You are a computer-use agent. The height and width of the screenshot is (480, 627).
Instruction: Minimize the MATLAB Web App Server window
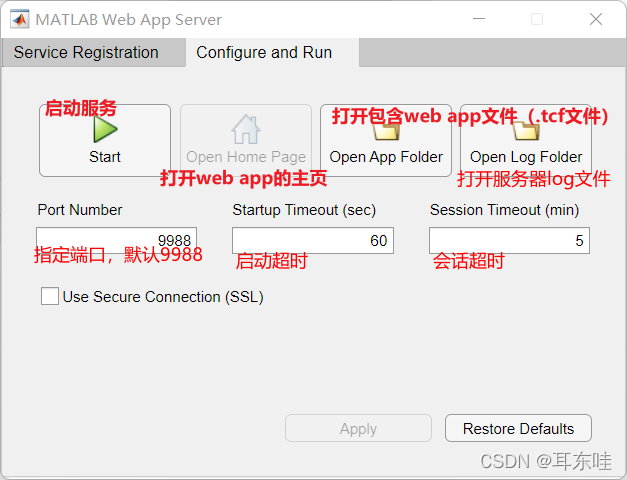(x=479, y=19)
